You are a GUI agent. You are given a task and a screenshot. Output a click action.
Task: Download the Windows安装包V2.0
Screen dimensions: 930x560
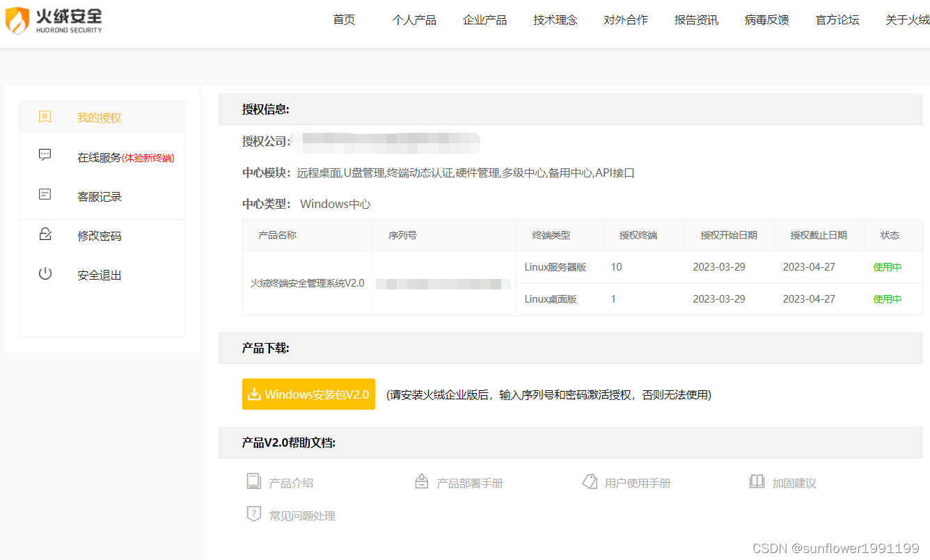tap(308, 394)
